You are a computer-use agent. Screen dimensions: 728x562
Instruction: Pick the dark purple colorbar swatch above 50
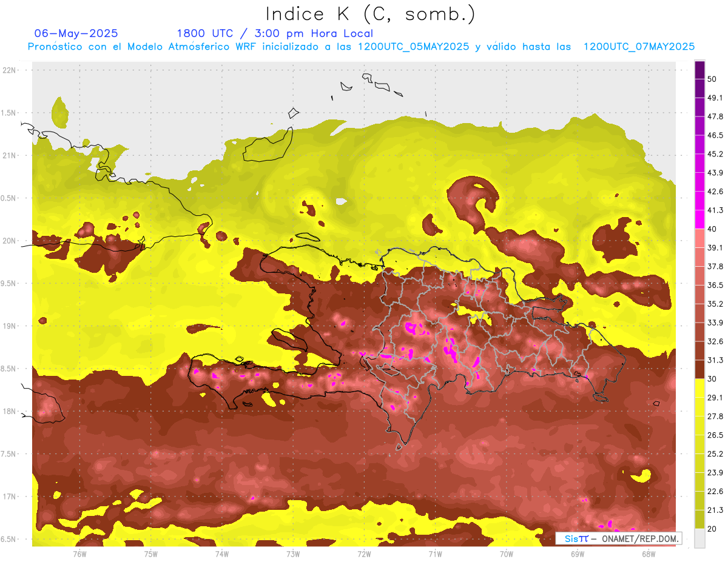(x=699, y=70)
